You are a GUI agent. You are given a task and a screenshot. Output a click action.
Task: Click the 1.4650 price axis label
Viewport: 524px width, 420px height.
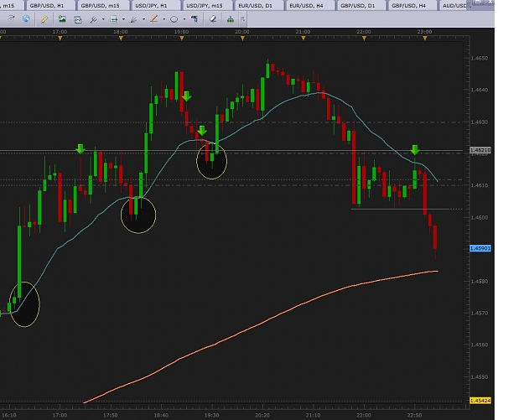point(479,58)
